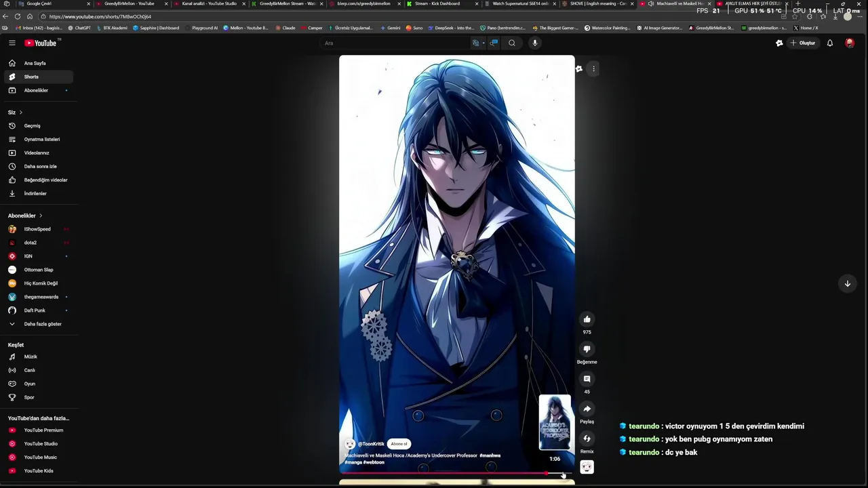Screen dimensions: 868x488
Task: Subscribe with Abone ol button
Action: click(x=399, y=444)
